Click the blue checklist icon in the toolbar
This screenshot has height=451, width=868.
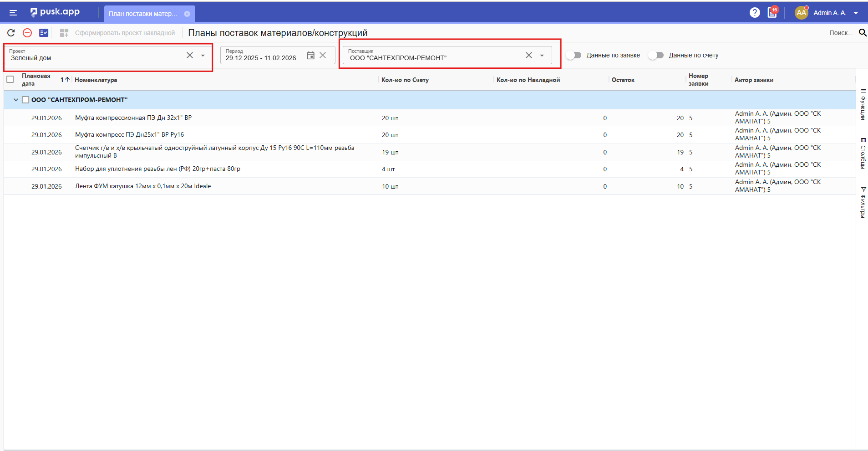coord(44,33)
